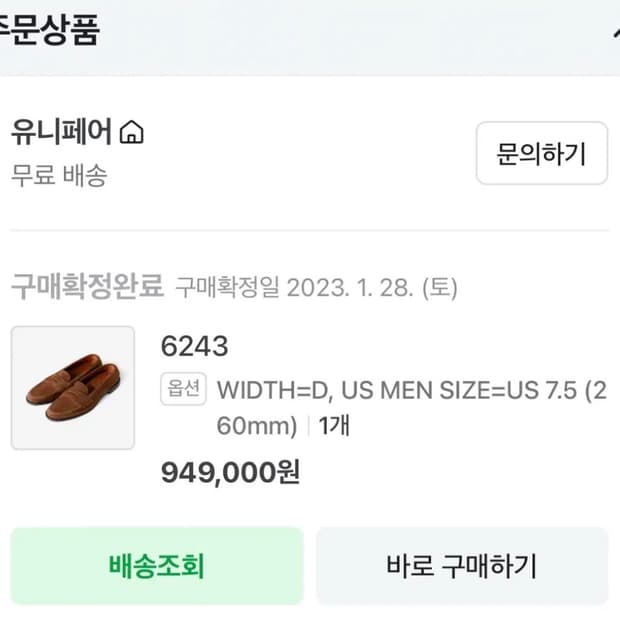620x620 pixels.
Task: Tap the 무료 배송 shipping label
Action: point(59,176)
